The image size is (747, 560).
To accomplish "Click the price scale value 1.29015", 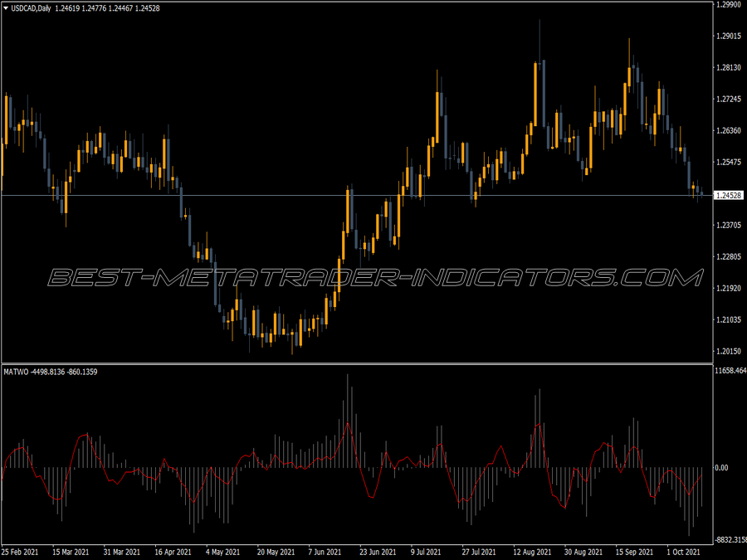I will [729, 37].
